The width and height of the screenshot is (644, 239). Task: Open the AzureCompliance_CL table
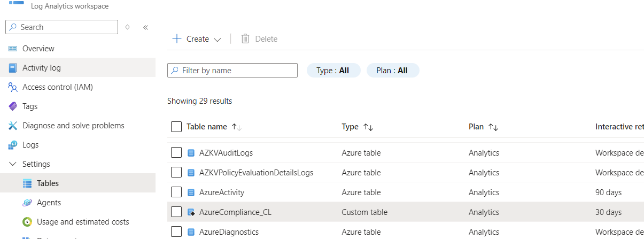point(236,212)
